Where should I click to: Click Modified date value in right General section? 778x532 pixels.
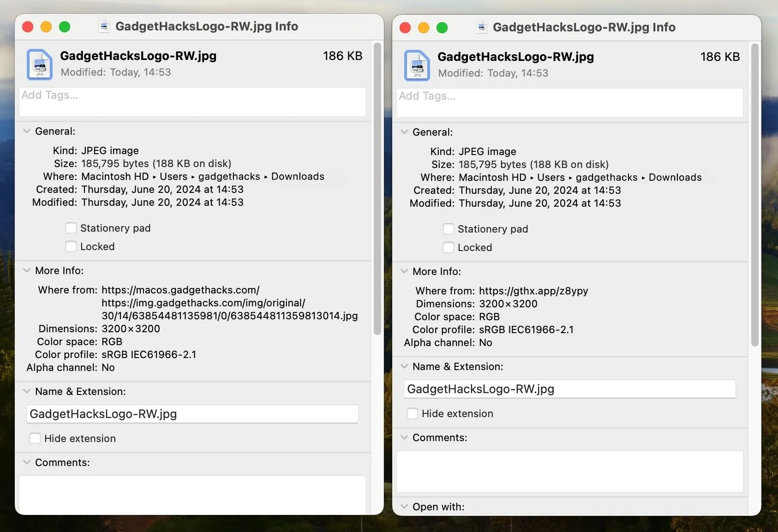(540, 203)
